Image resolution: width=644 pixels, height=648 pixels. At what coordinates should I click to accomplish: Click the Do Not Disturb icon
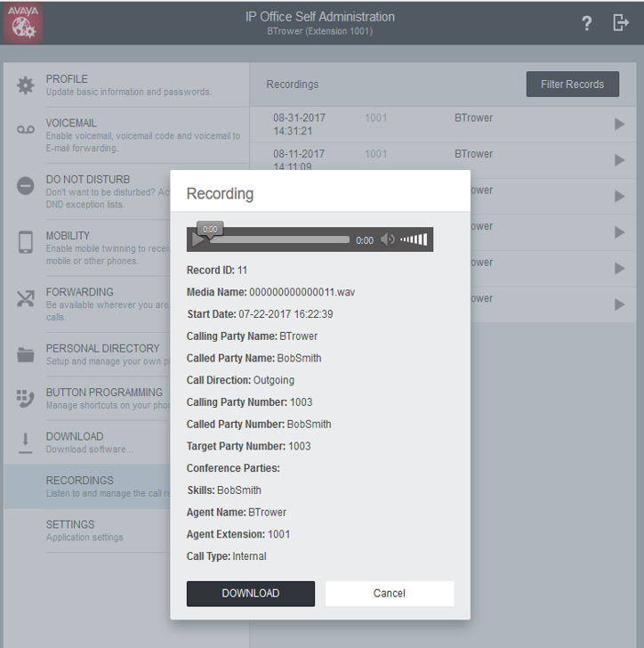tap(26, 186)
